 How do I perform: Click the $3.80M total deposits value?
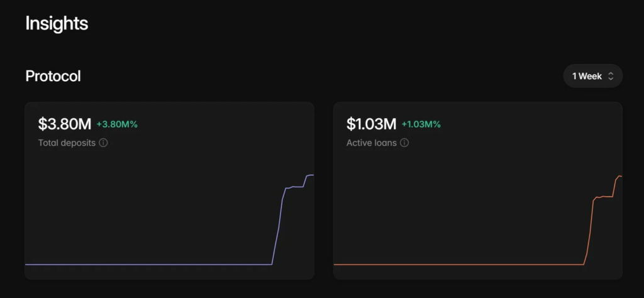tap(65, 124)
